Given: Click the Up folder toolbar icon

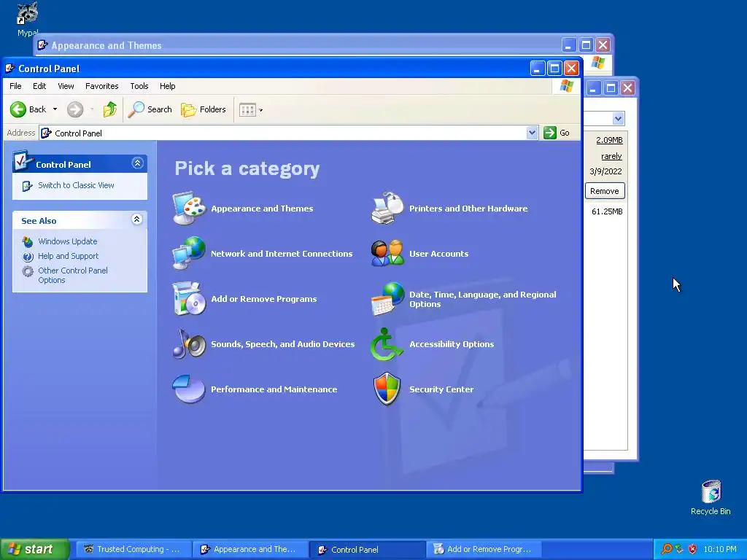Looking at the screenshot, I should coord(110,109).
